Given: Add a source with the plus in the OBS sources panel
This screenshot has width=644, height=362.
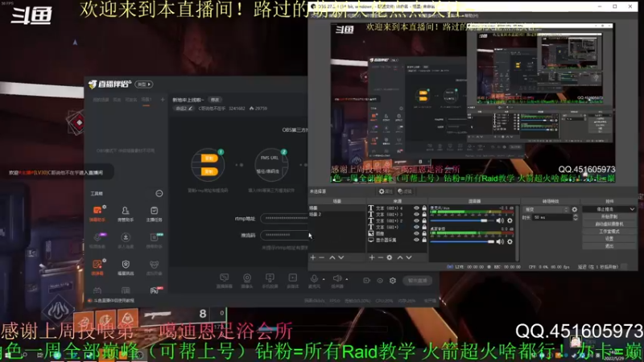Looking at the screenshot, I should click(372, 257).
